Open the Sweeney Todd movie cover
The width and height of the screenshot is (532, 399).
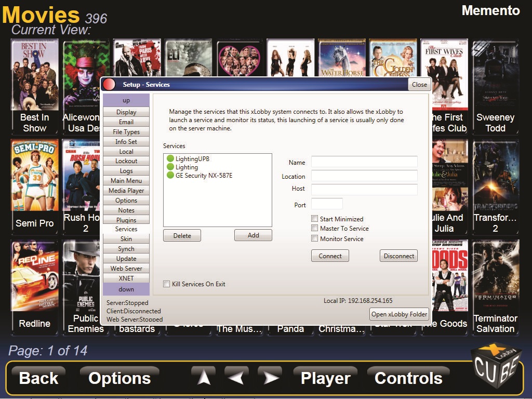495,75
